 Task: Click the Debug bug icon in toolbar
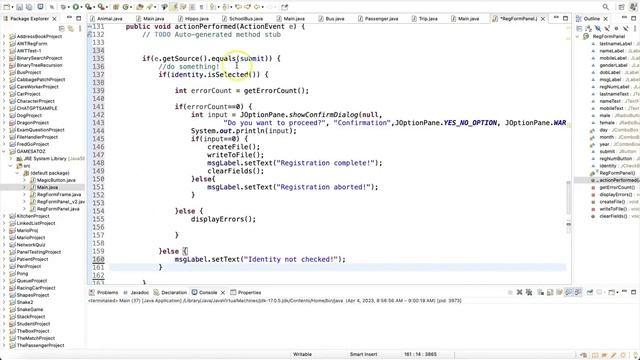coord(64,7)
